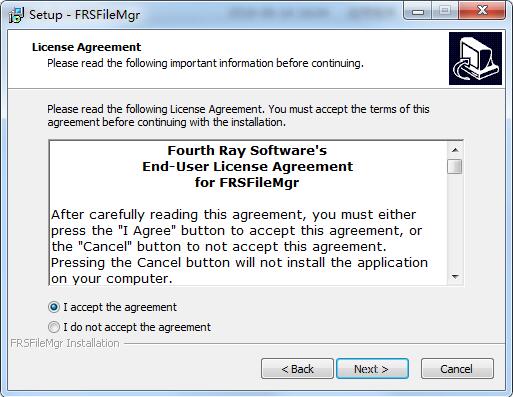The height and width of the screenshot is (397, 513).
Task: Select "I accept the agreement" radio button
Action: (54, 307)
